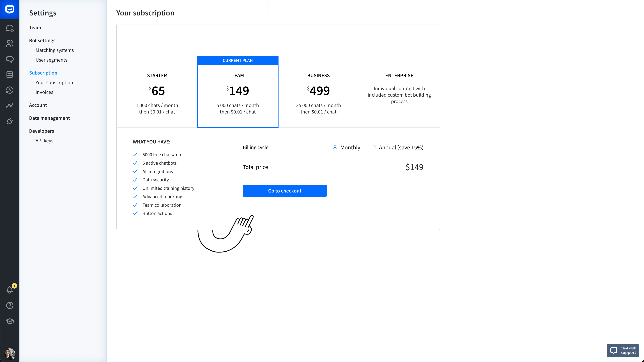Open the Invoices page

tap(44, 92)
